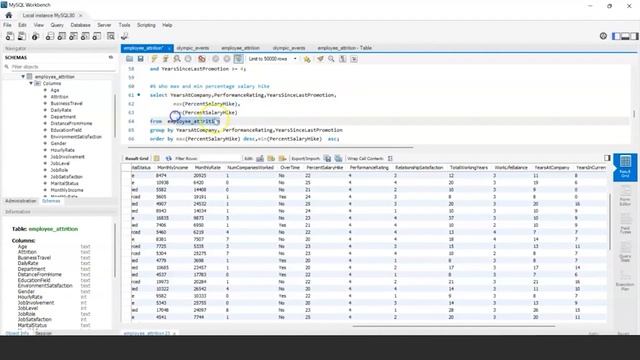Screen dimensions: 640x360
Task: Click the SQL editor horizontal scrollbar
Action: tap(270, 147)
